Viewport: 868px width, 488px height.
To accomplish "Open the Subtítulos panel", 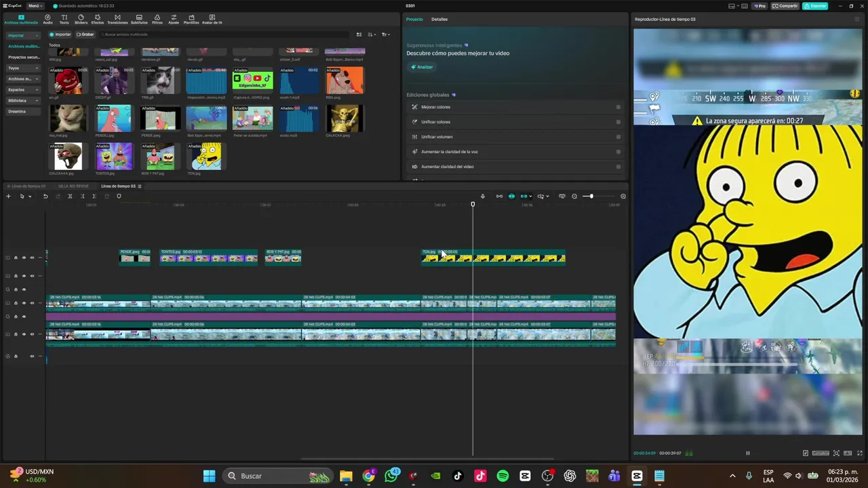I will pyautogui.click(x=139, y=19).
